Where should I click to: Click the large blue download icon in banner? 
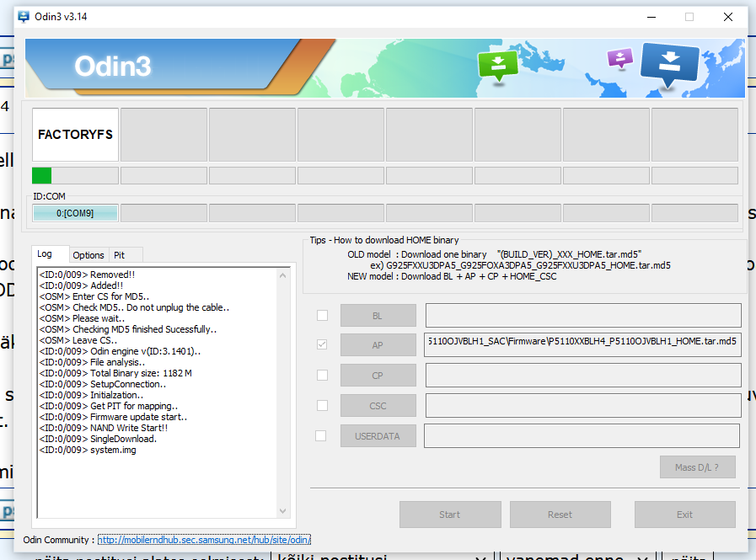pyautogui.click(x=669, y=65)
